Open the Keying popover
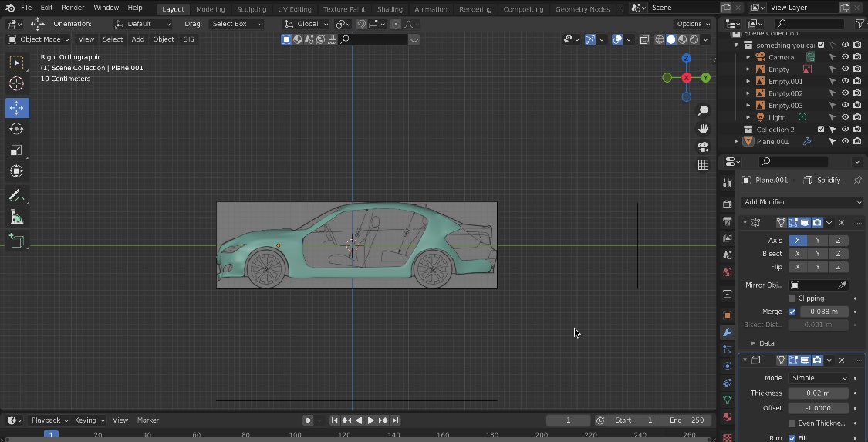This screenshot has height=442, width=868. pos(90,420)
